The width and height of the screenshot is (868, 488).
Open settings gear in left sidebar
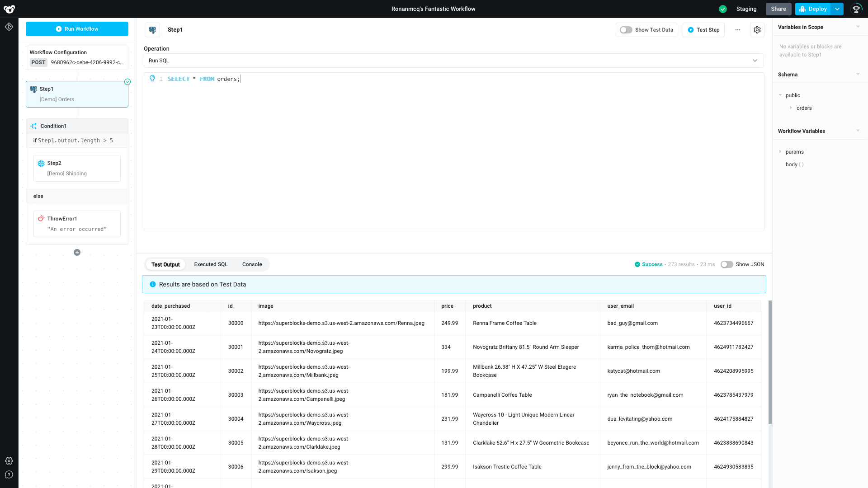[x=9, y=461]
